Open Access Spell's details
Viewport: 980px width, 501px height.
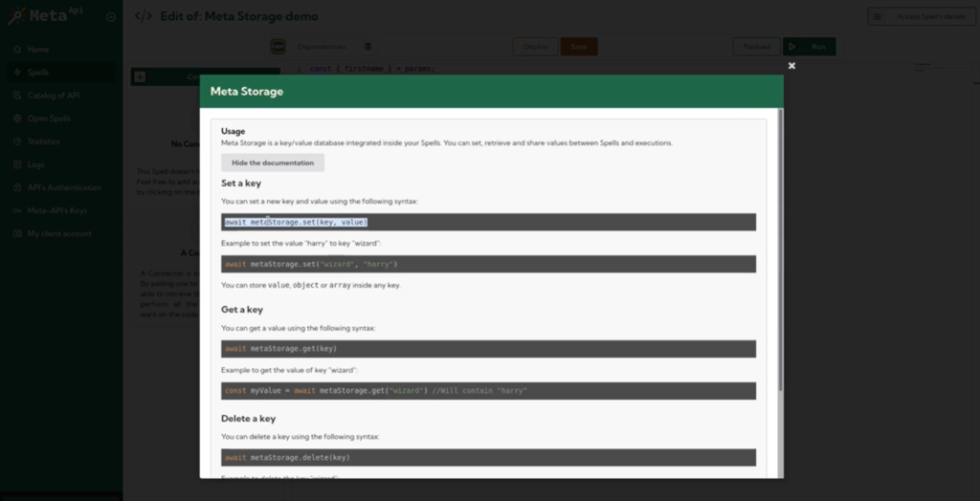tap(922, 17)
